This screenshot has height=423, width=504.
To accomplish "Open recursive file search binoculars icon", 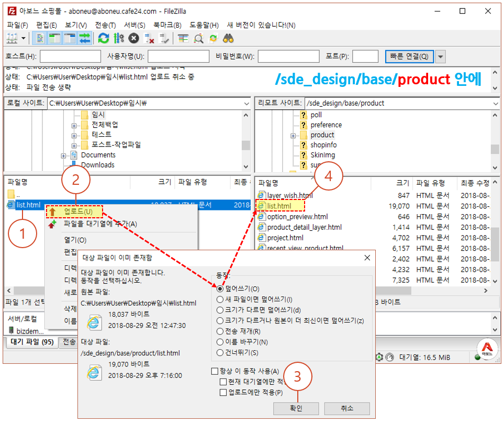I will [228, 39].
